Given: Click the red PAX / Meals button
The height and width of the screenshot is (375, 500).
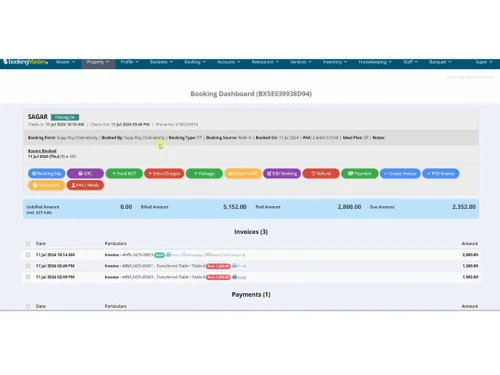Looking at the screenshot, I should coord(85,185).
